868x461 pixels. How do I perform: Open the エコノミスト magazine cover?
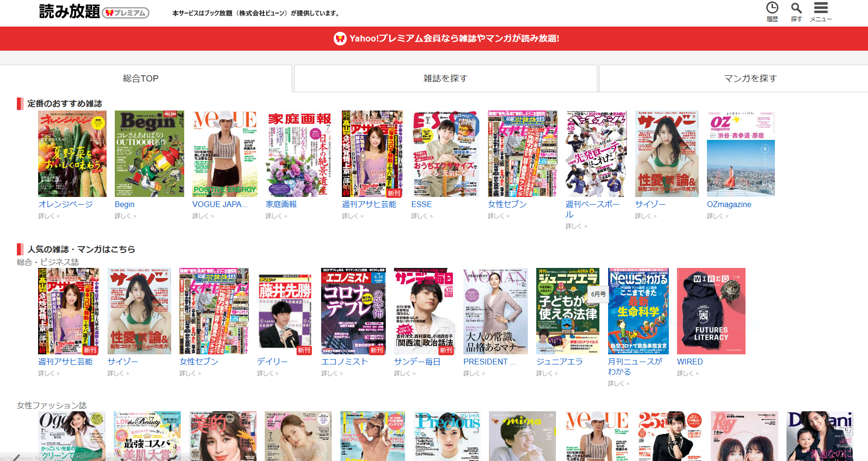353,311
